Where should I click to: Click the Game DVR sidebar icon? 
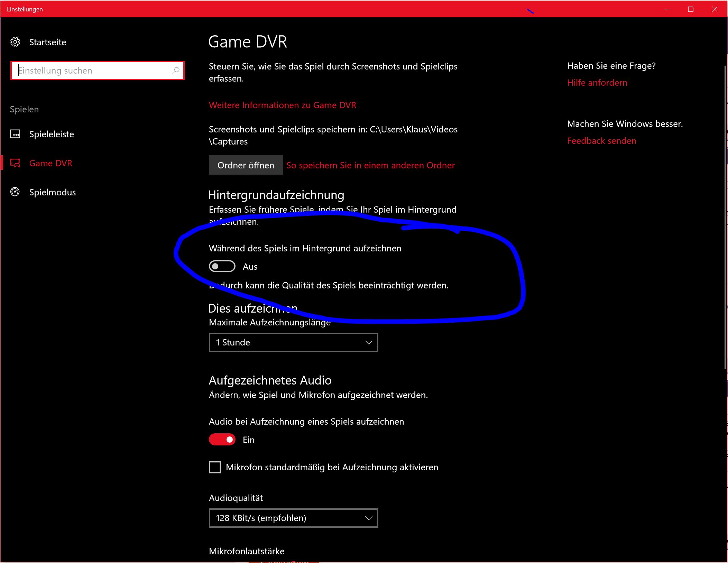[x=15, y=163]
